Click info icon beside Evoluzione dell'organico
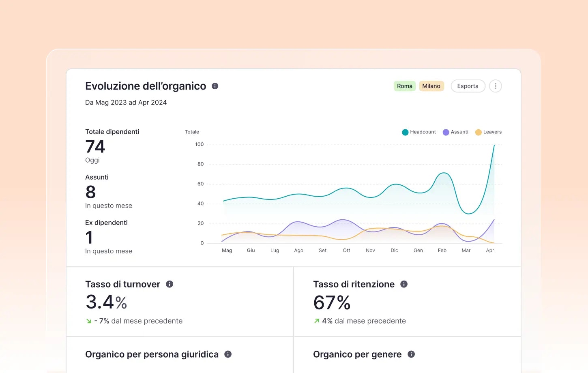Image resolution: width=588 pixels, height=373 pixels. click(215, 86)
